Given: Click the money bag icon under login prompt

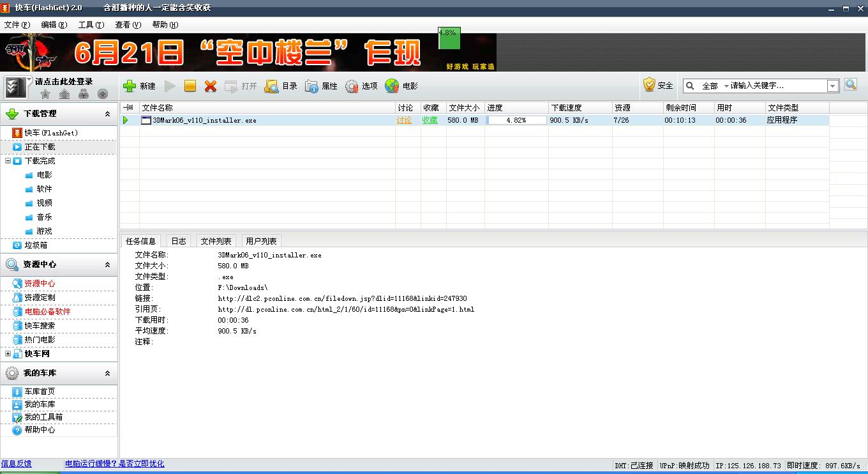Looking at the screenshot, I should point(84,94).
